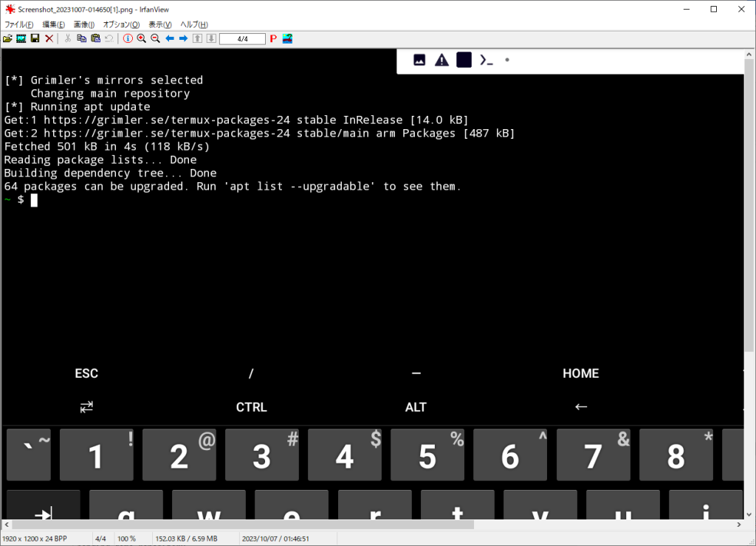Screen dimensions: 756x546
Task: Click the '100 %' zoom value in the status bar
Action: click(126, 539)
